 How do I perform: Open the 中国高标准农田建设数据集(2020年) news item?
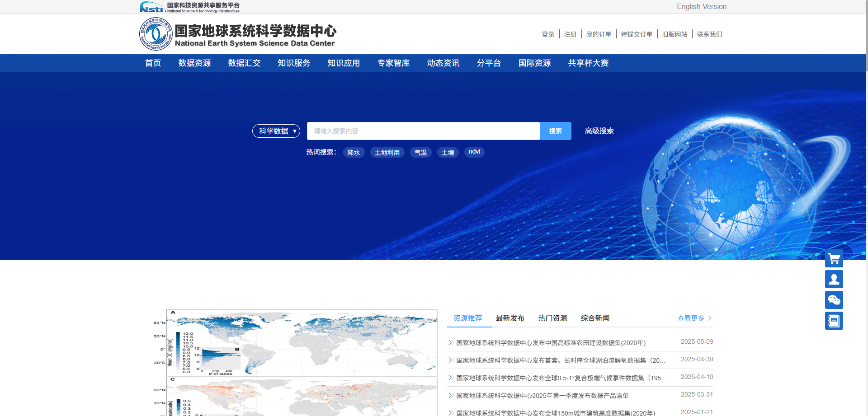pos(551,343)
